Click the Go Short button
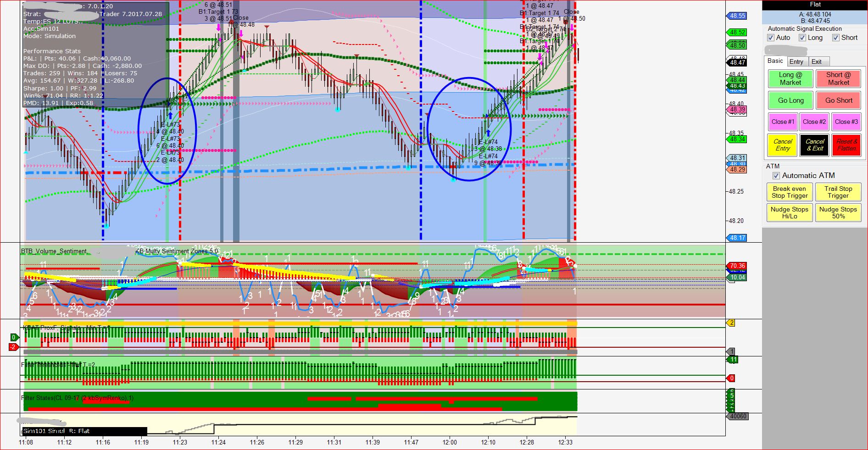 coord(839,100)
